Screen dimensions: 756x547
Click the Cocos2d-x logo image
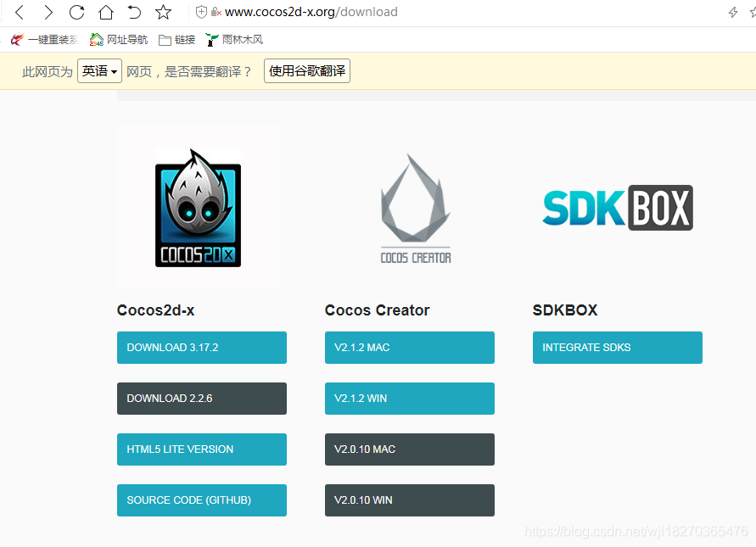point(199,208)
